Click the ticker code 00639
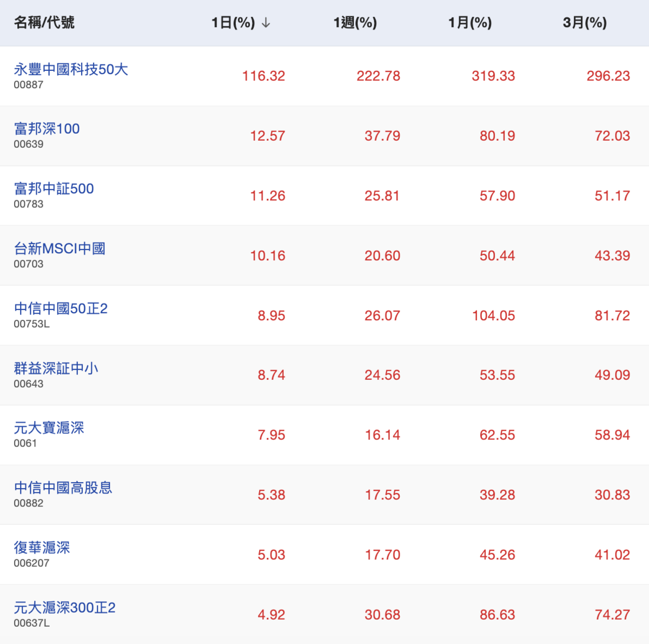649x644 pixels. click(x=29, y=144)
